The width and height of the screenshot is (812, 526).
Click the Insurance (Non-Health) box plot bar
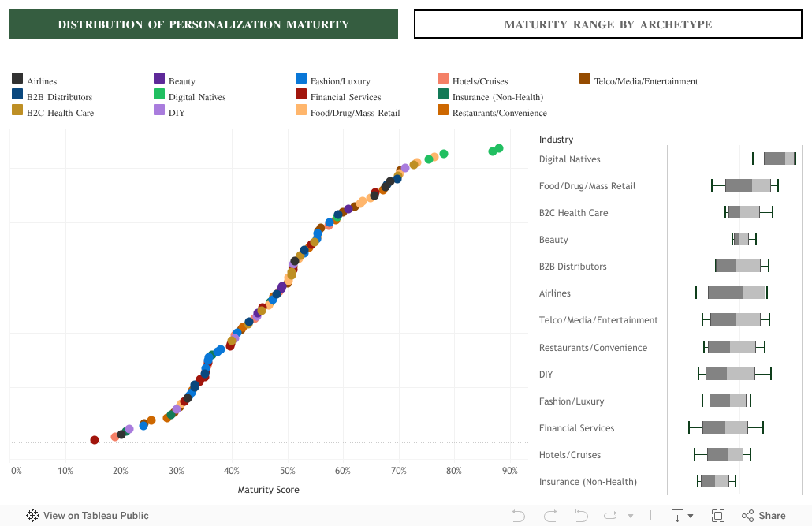[x=715, y=481]
